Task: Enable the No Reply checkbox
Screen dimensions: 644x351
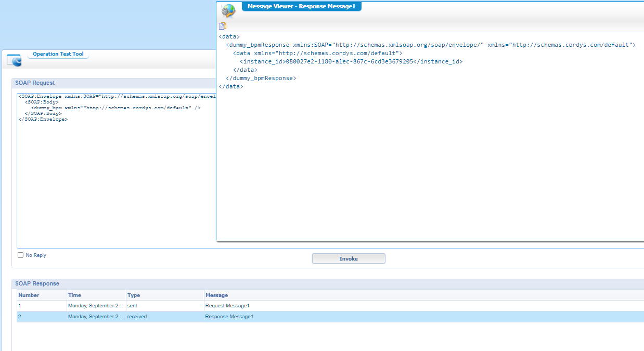Action: tap(20, 255)
